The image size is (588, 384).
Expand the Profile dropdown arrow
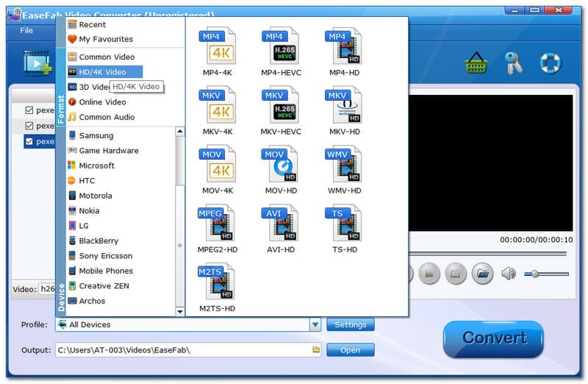[x=315, y=324]
